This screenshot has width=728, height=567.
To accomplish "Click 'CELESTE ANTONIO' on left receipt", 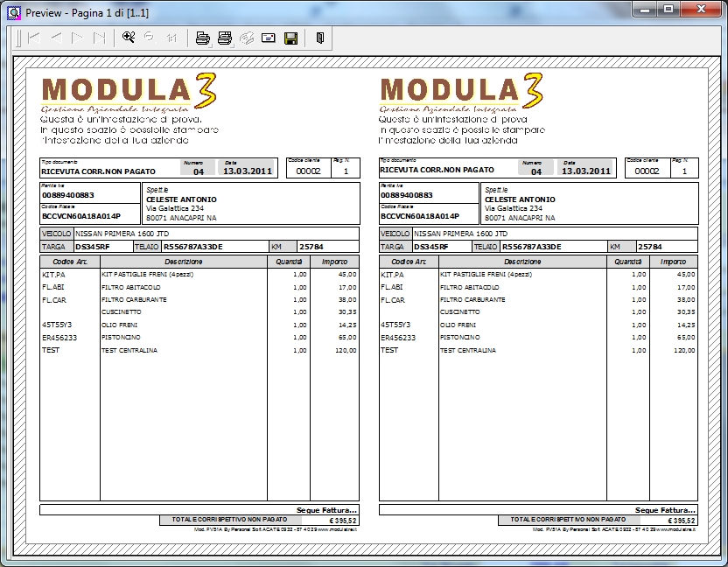I will point(181,199).
